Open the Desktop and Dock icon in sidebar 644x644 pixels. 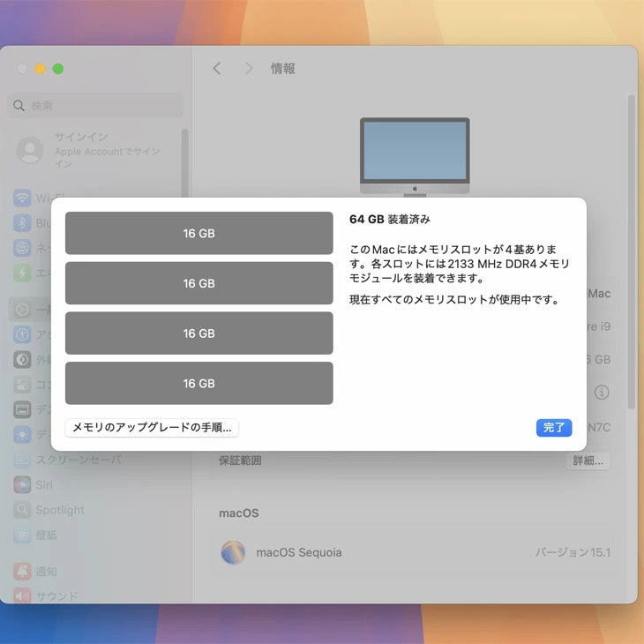[x=22, y=409]
